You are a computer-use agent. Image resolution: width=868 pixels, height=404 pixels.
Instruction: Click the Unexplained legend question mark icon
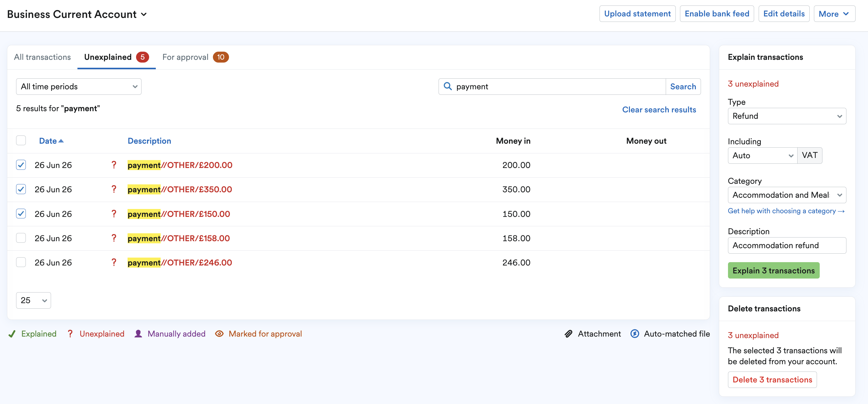(70, 334)
